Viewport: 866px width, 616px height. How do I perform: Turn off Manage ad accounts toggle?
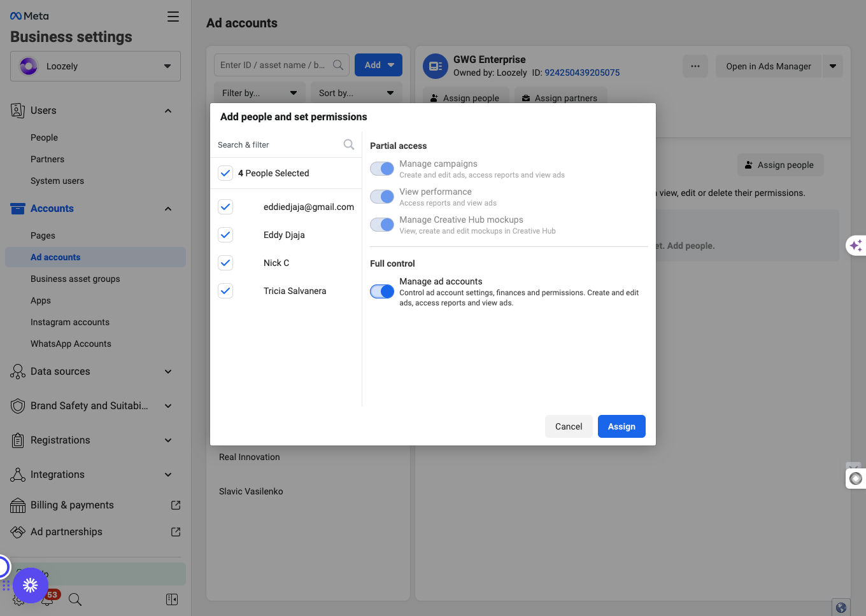point(382,291)
